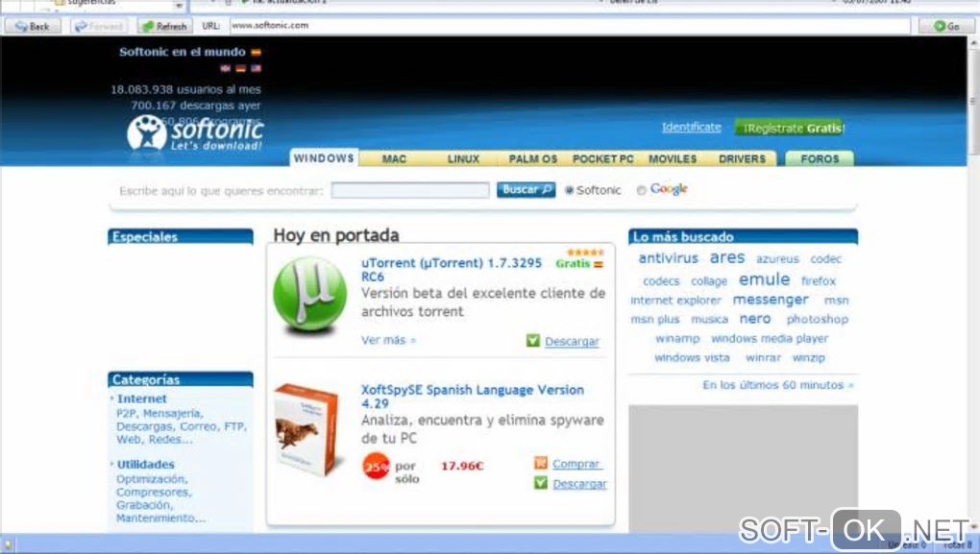Image resolution: width=980 pixels, height=554 pixels.
Task: Switch to the DRIVERS tab
Action: [742, 158]
